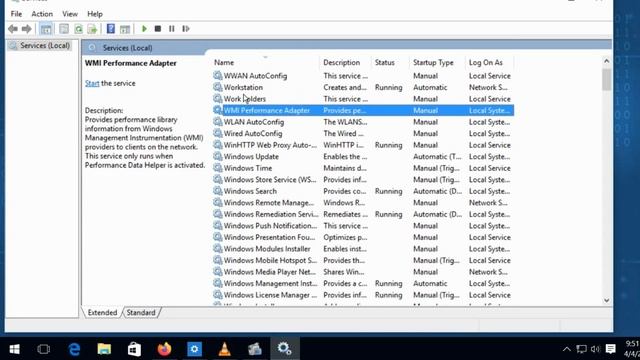Select the Windows Push Notifications service

coord(362,226)
